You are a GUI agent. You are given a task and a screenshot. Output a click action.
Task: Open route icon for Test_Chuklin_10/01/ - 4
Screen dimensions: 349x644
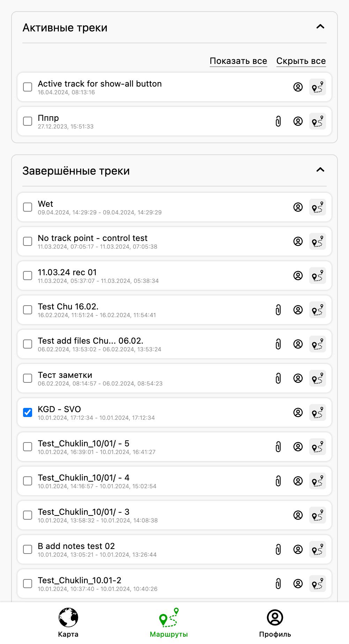tap(318, 481)
